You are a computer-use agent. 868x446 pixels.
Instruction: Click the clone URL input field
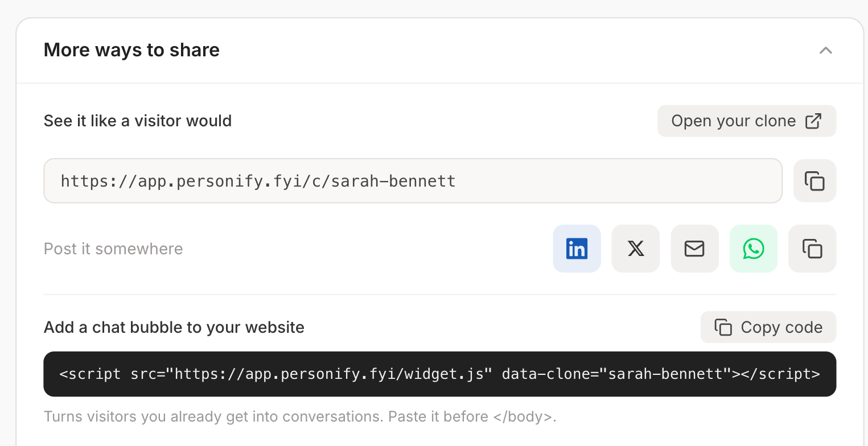pyautogui.click(x=413, y=181)
